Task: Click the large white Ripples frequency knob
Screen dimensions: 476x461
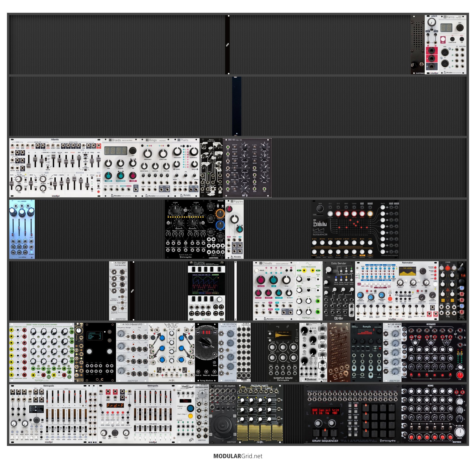Action: (x=234, y=219)
